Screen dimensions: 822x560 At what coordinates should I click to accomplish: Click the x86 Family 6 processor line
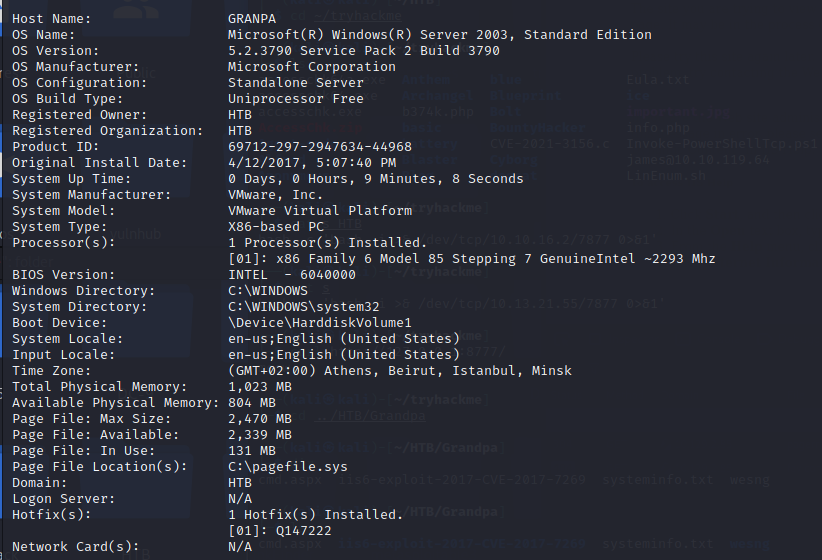471,259
